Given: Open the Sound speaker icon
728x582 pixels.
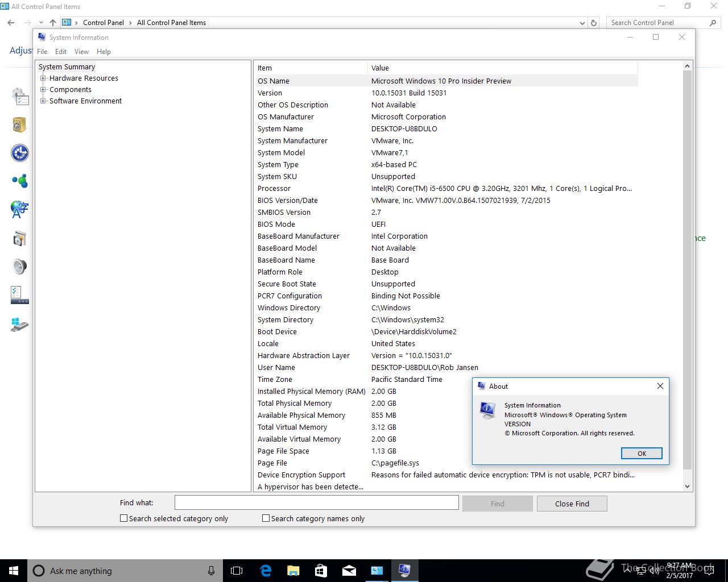Looking at the screenshot, I should [20, 267].
